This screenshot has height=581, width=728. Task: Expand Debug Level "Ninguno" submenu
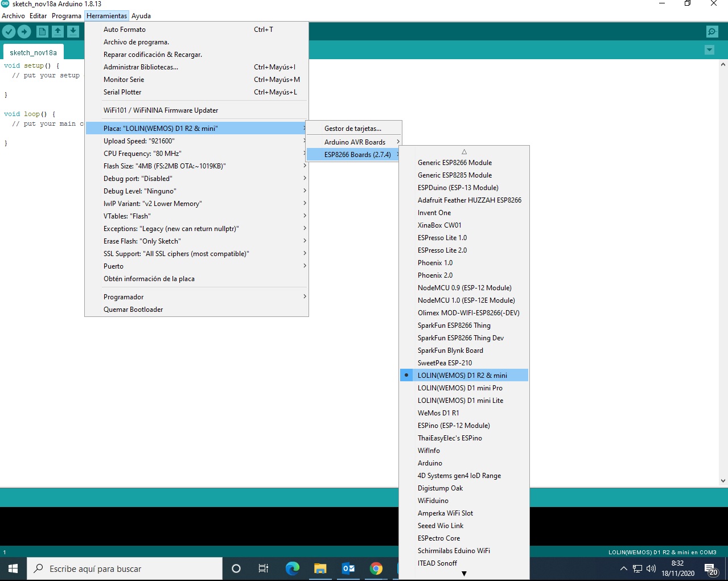click(197, 191)
